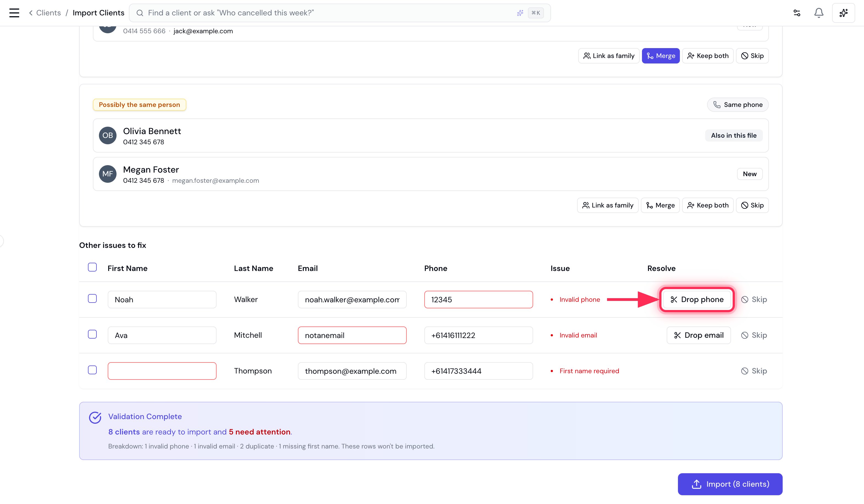This screenshot has width=864, height=504.
Task: Open notifications bell
Action: (819, 13)
